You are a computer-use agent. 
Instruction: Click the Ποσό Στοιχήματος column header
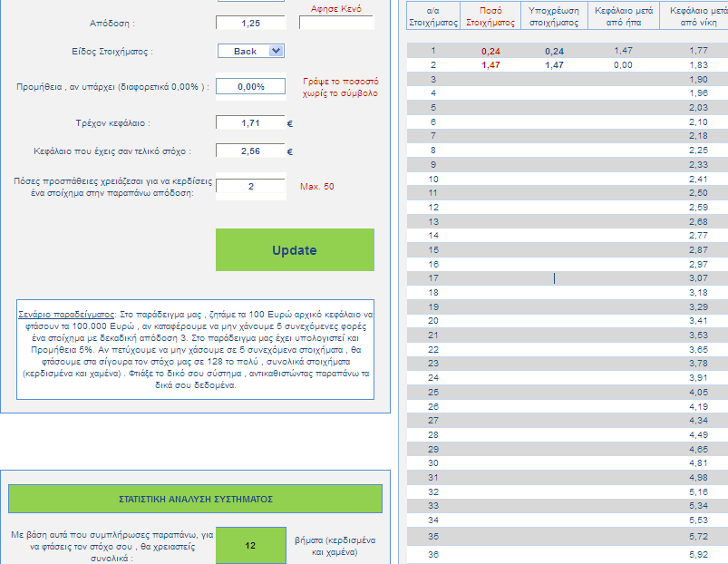click(x=490, y=16)
